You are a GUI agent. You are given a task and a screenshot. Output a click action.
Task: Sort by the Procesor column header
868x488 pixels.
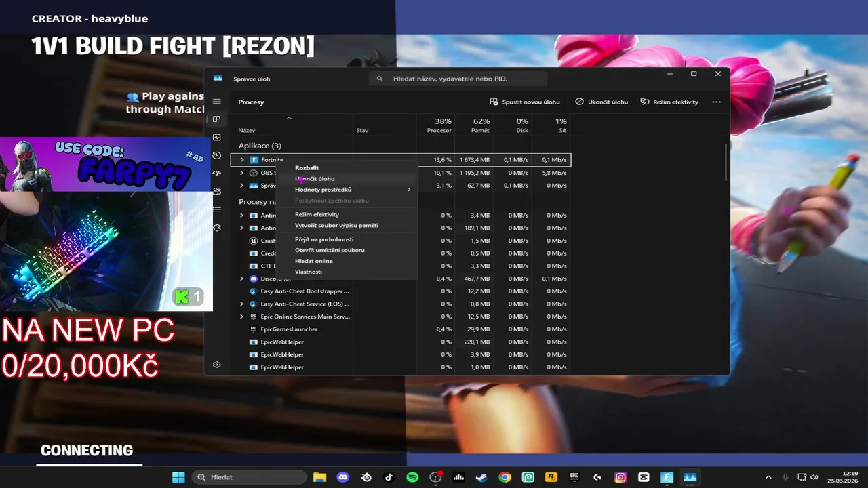[435, 125]
